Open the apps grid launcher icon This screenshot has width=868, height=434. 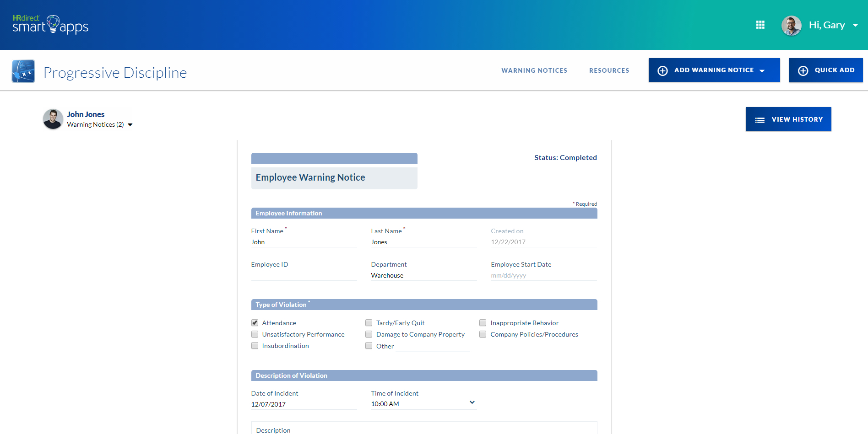coord(760,25)
